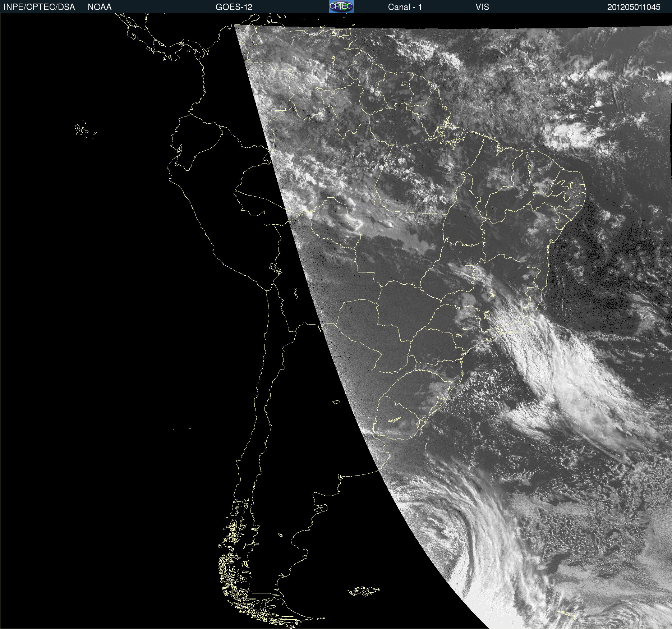Click the NOAA label in header

pyautogui.click(x=100, y=7)
